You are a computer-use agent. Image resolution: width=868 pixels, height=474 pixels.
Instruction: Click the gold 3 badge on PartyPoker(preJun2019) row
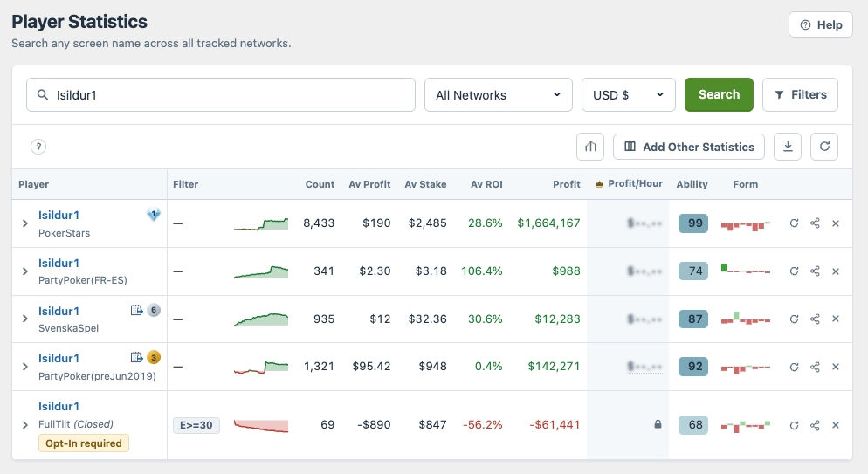[x=154, y=357]
